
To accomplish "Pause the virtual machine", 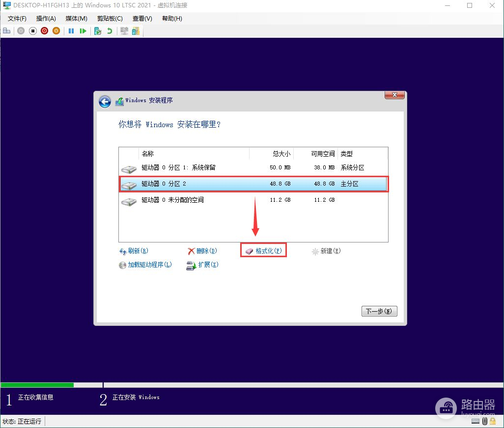I will click(x=71, y=31).
